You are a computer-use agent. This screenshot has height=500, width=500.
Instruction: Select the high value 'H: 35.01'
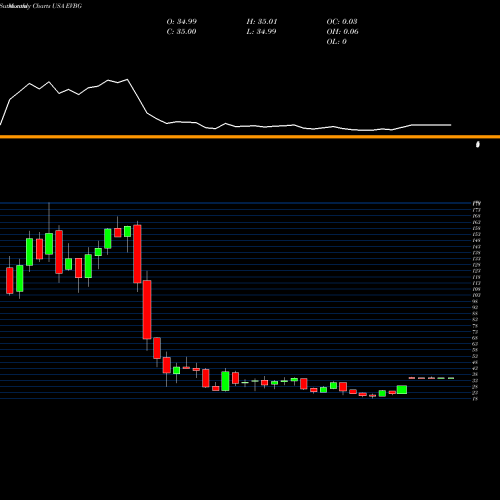click(262, 22)
